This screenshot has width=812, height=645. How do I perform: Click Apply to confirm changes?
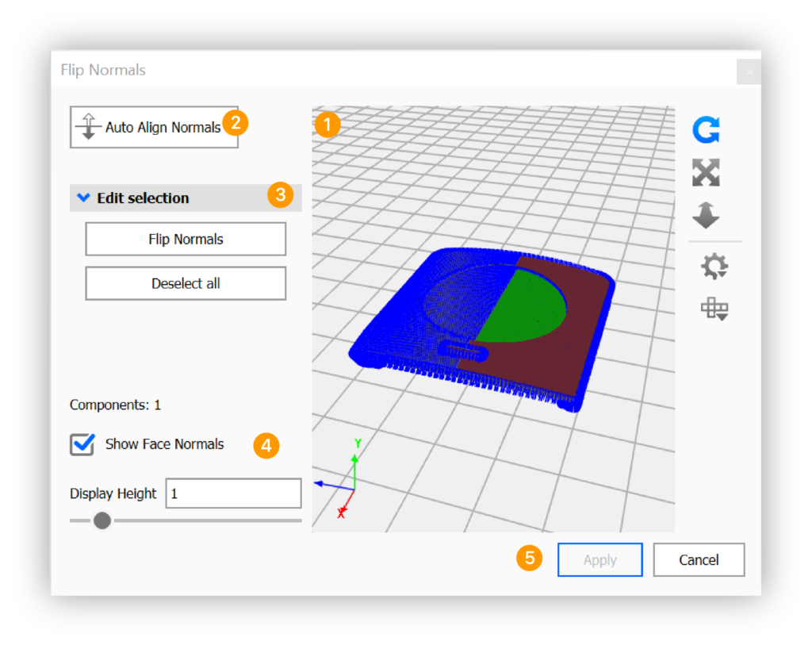pyautogui.click(x=599, y=560)
